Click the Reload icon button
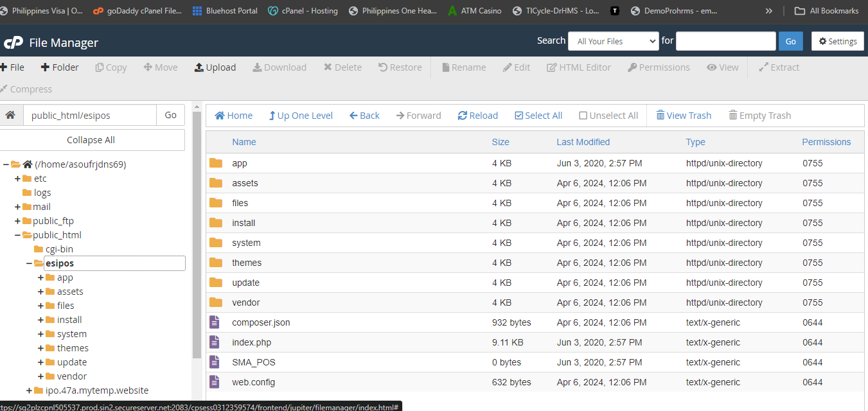 [463, 116]
